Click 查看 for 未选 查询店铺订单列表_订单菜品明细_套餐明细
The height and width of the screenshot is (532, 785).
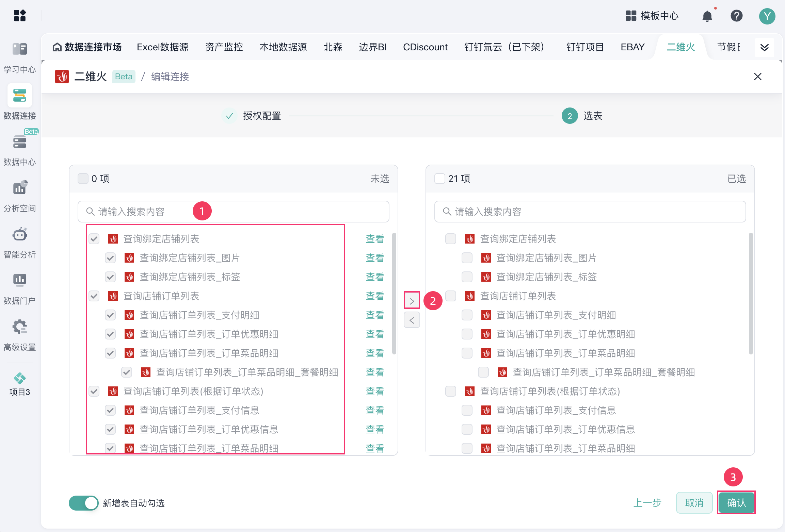pyautogui.click(x=375, y=372)
